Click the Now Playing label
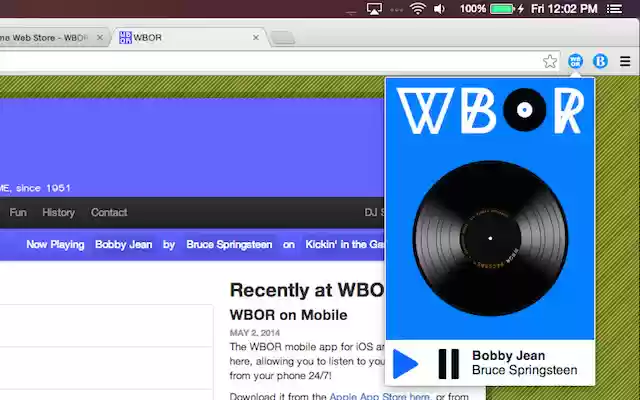640x400 pixels. tap(55, 244)
